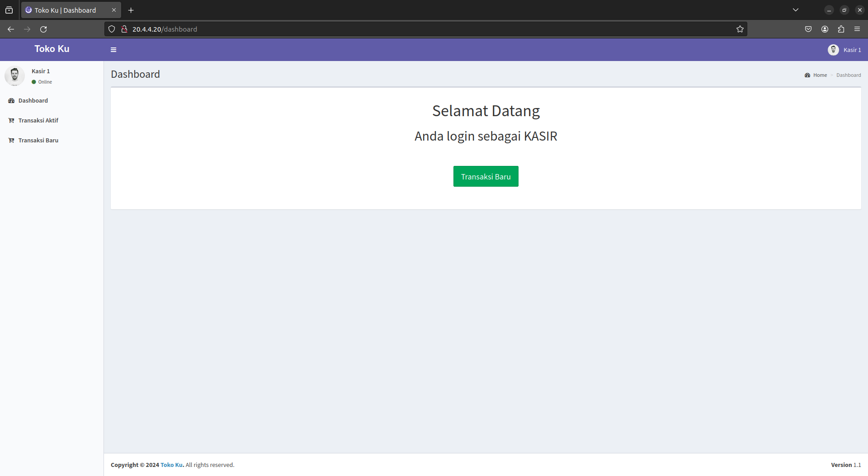868x476 pixels.
Task: Click the cart icon beside Transaksi Aktif
Action: point(11,120)
